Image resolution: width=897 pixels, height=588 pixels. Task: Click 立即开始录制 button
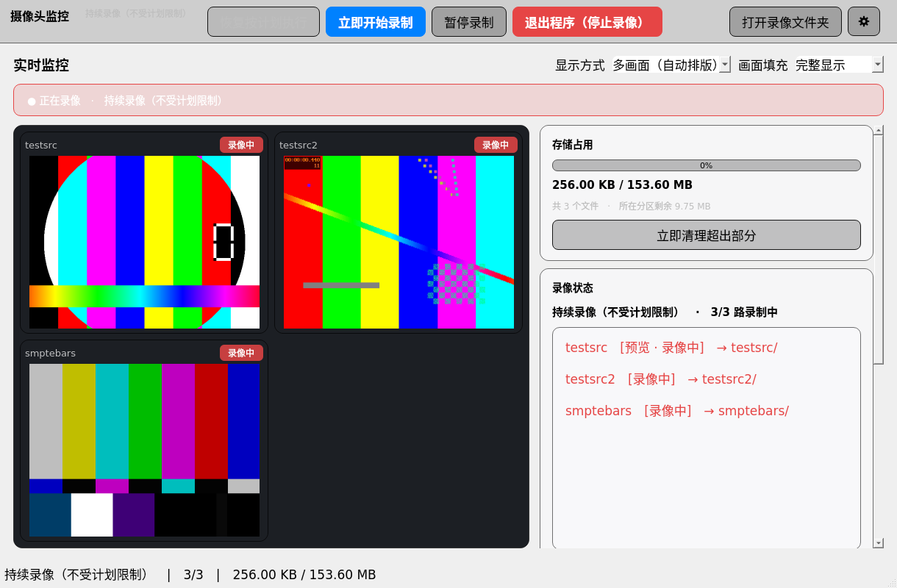point(376,21)
